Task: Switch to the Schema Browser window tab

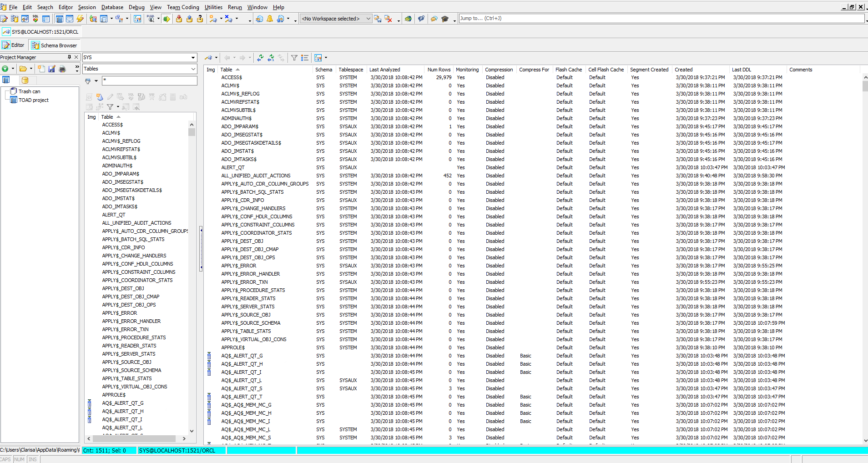Action: click(x=54, y=45)
